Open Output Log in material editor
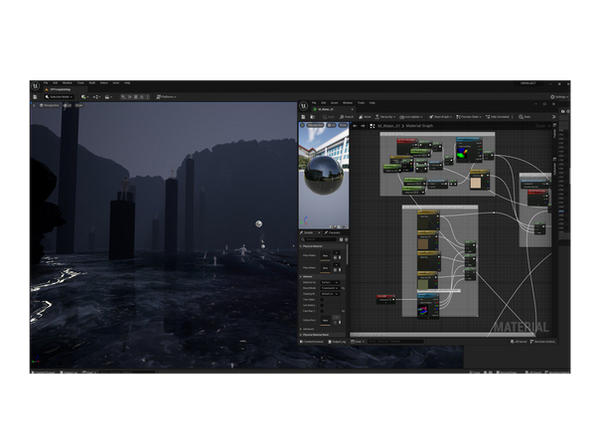 point(337,341)
